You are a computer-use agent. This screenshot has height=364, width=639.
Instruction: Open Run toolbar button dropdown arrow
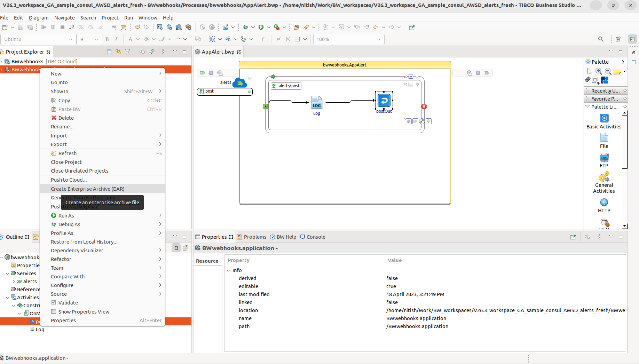tap(268, 27)
